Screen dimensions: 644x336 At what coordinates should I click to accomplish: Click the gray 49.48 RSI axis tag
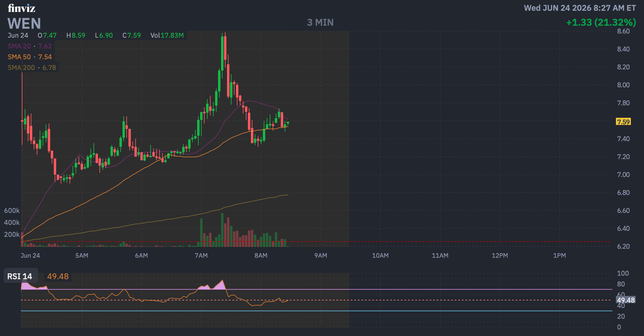(x=626, y=300)
